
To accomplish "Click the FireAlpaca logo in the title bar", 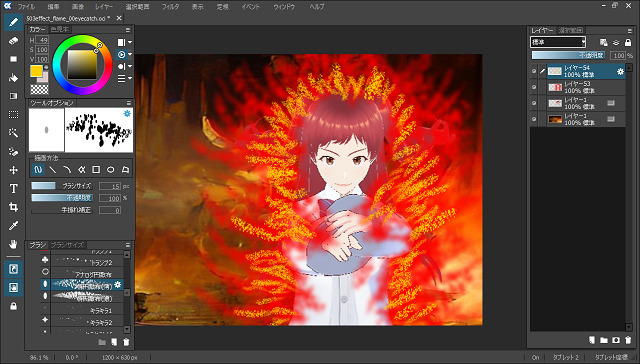I will 7,5.
